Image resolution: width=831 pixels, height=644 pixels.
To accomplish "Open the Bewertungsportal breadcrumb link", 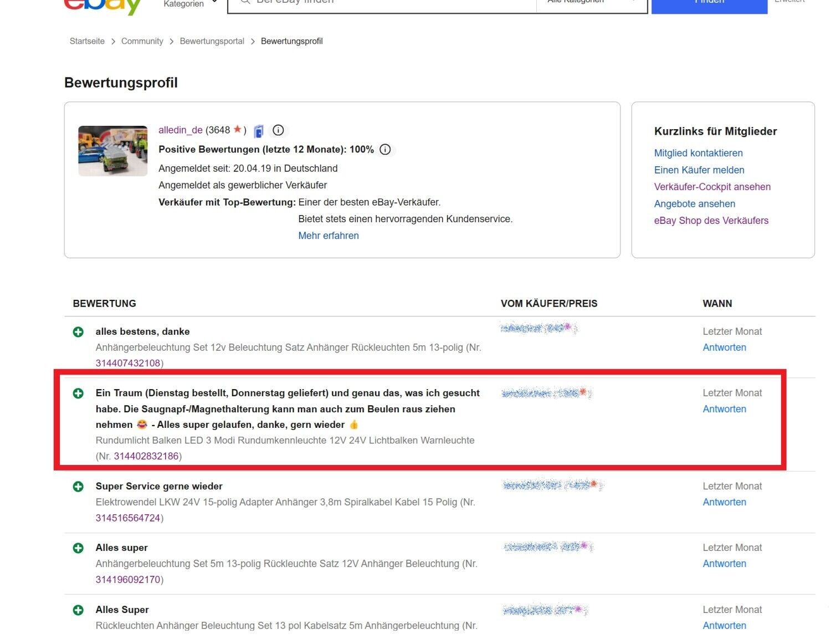I will point(212,41).
